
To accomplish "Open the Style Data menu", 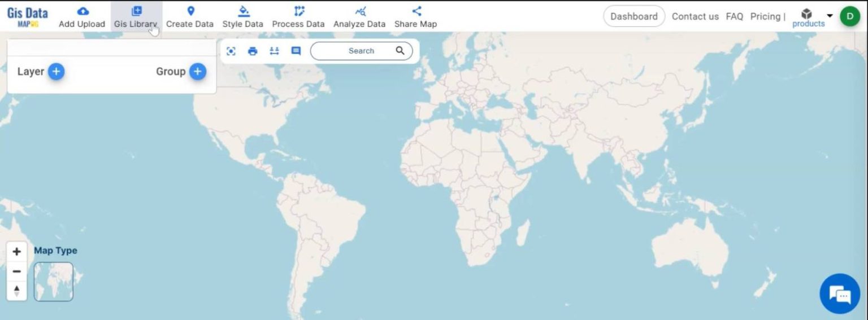I will click(x=243, y=17).
